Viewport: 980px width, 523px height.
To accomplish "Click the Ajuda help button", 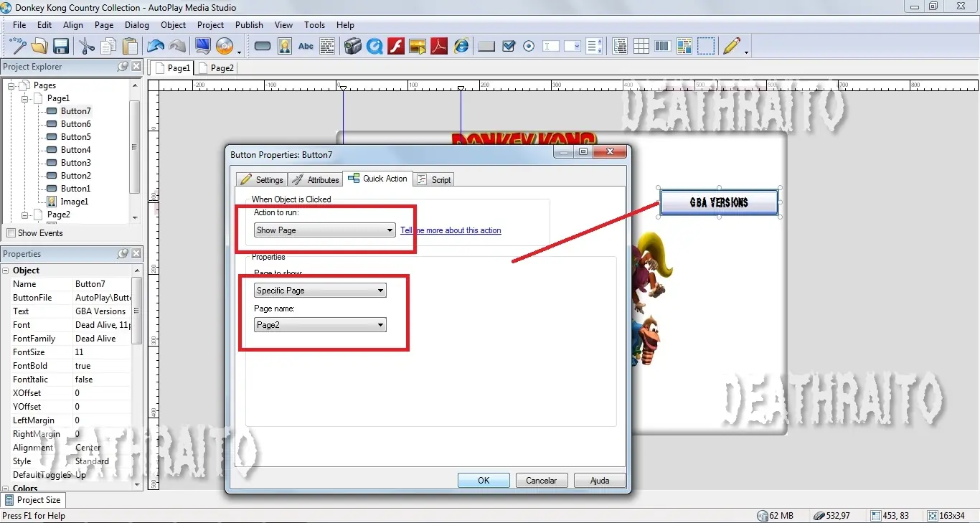I will [x=600, y=481].
